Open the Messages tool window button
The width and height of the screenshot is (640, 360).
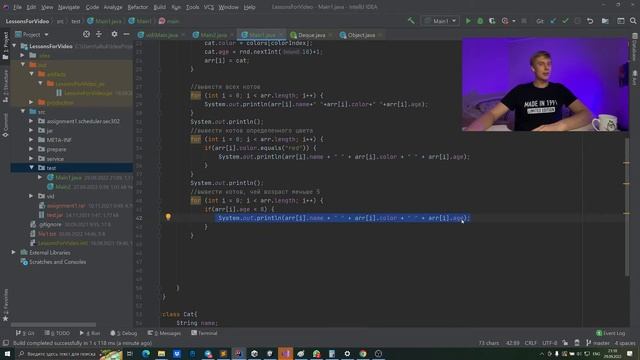click(x=164, y=333)
